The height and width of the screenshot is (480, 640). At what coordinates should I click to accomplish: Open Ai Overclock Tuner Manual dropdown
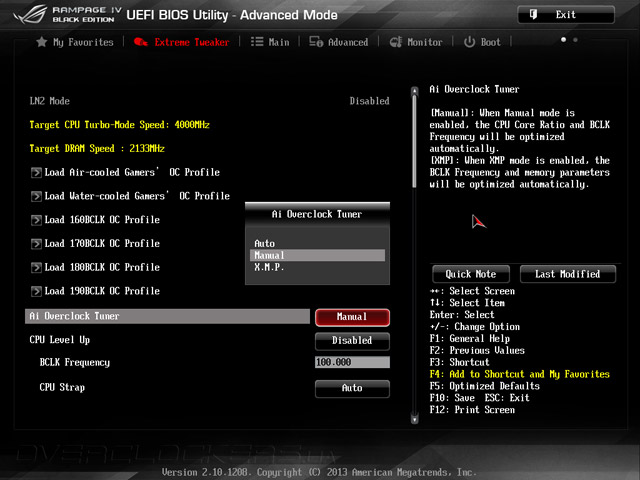(352, 317)
